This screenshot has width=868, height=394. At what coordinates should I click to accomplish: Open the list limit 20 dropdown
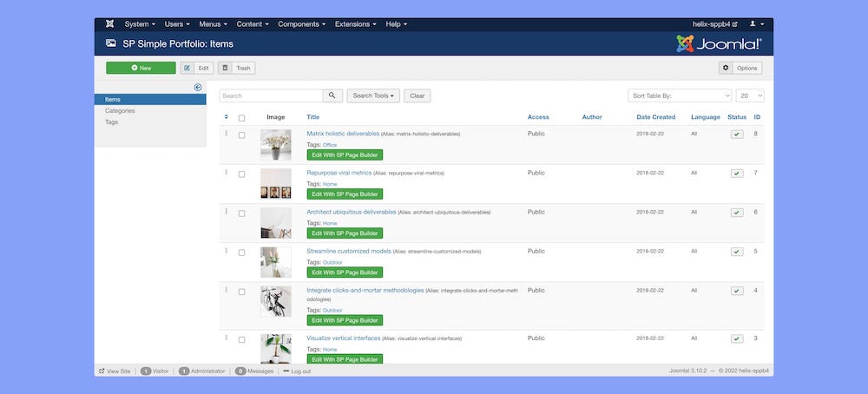[x=750, y=95]
